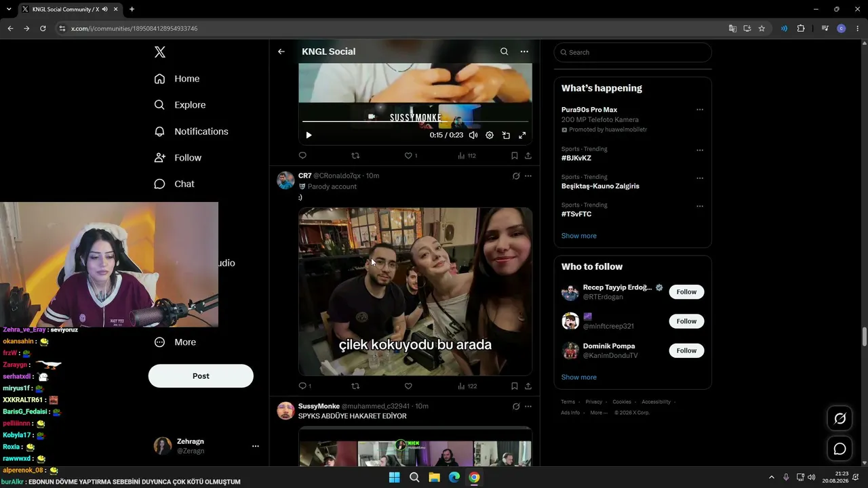Open options for #TSvFTC trend
Viewport: 868px width, 488px height.
pyautogui.click(x=700, y=206)
